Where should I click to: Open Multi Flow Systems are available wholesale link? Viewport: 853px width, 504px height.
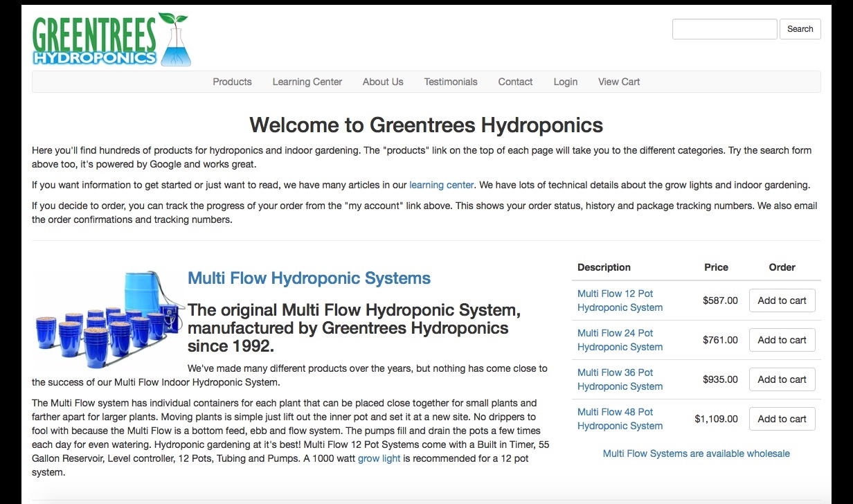pyautogui.click(x=697, y=453)
